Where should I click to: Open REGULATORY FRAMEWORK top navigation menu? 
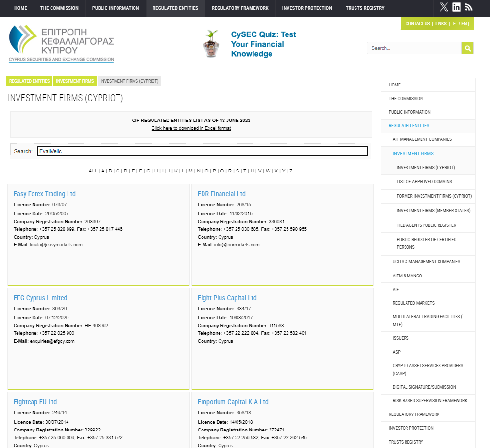tap(240, 8)
